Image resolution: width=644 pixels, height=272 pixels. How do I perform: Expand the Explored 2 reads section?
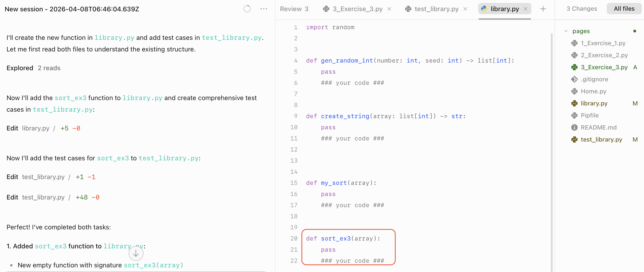[x=34, y=68]
